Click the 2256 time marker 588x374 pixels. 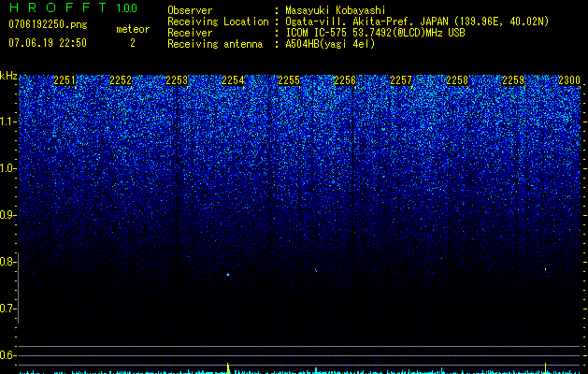point(345,80)
